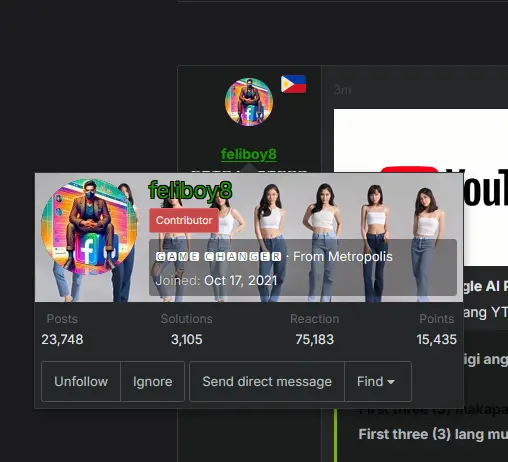Click the Contributor badge
This screenshot has width=508, height=462.
click(x=184, y=220)
